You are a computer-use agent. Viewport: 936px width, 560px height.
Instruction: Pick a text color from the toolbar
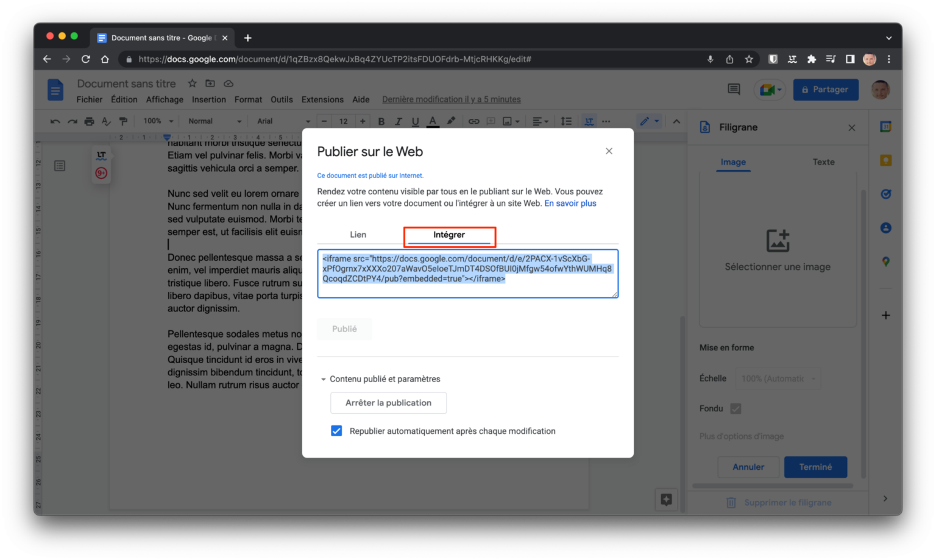pyautogui.click(x=433, y=121)
